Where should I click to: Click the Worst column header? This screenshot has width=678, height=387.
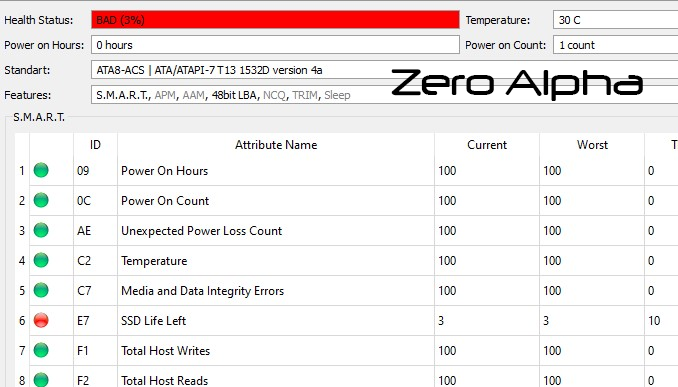coord(592,145)
